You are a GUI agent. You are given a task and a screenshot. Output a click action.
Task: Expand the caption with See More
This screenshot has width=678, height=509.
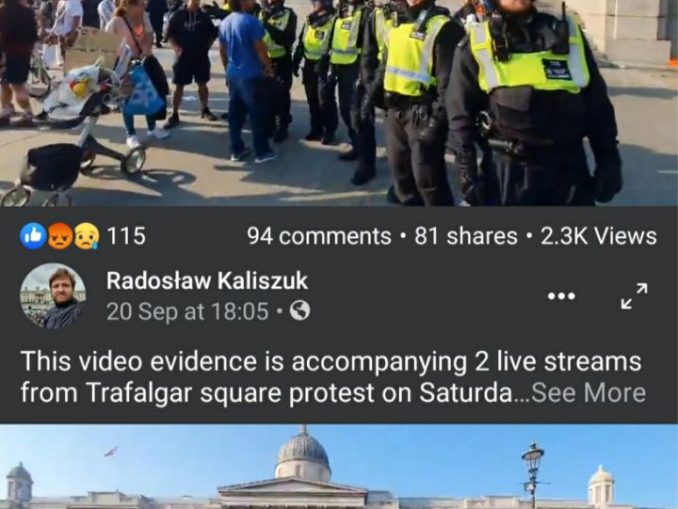coord(588,392)
